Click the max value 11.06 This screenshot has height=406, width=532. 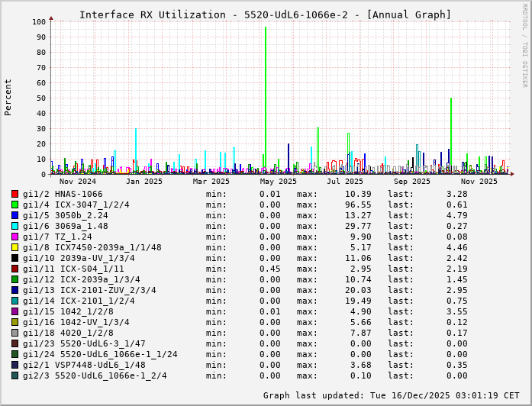358,258
